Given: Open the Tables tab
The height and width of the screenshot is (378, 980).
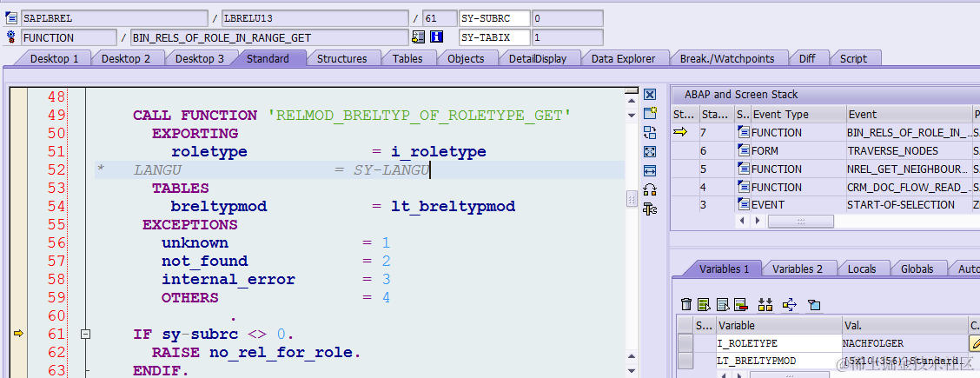Looking at the screenshot, I should coord(407,59).
